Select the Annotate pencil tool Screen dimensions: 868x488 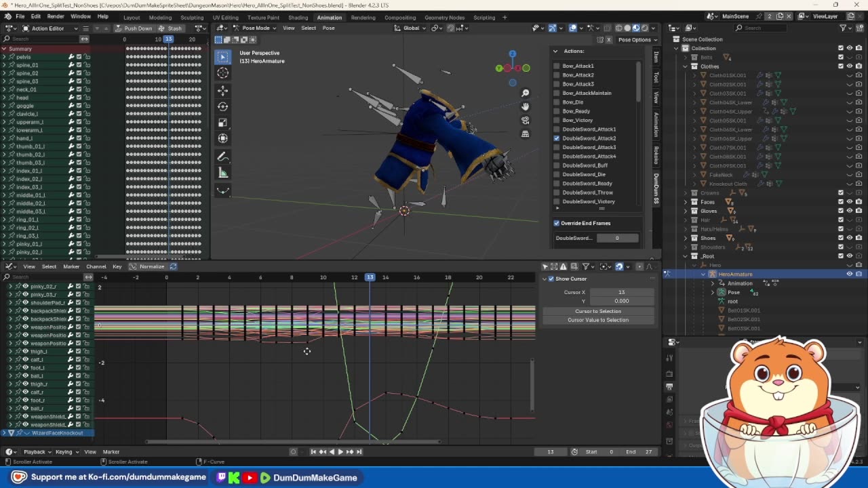pyautogui.click(x=222, y=157)
